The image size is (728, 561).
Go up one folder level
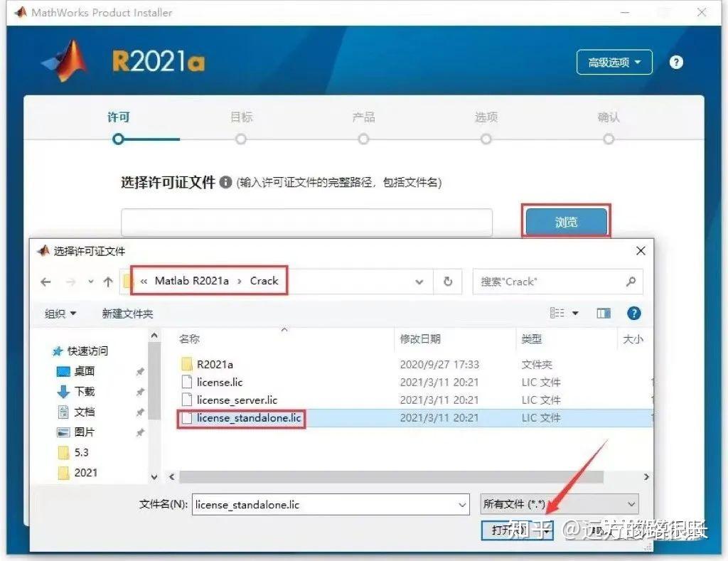point(108,282)
